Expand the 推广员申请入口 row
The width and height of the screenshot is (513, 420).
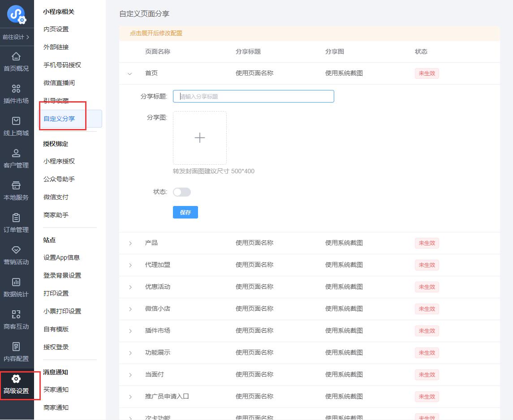130,396
